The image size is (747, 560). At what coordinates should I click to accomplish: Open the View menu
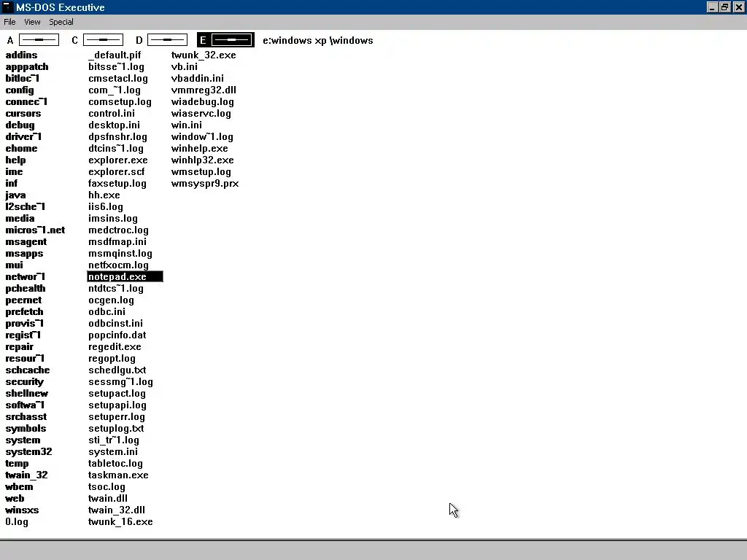(x=32, y=22)
